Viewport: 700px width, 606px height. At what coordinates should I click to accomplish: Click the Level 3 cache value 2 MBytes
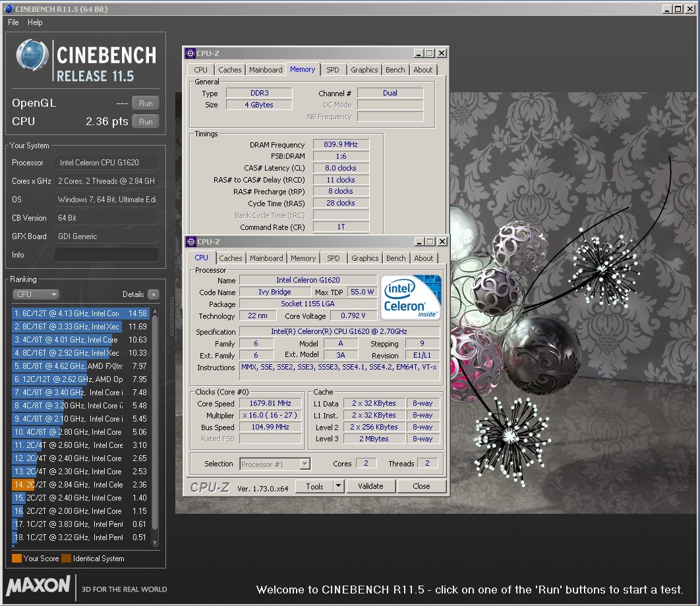[374, 439]
